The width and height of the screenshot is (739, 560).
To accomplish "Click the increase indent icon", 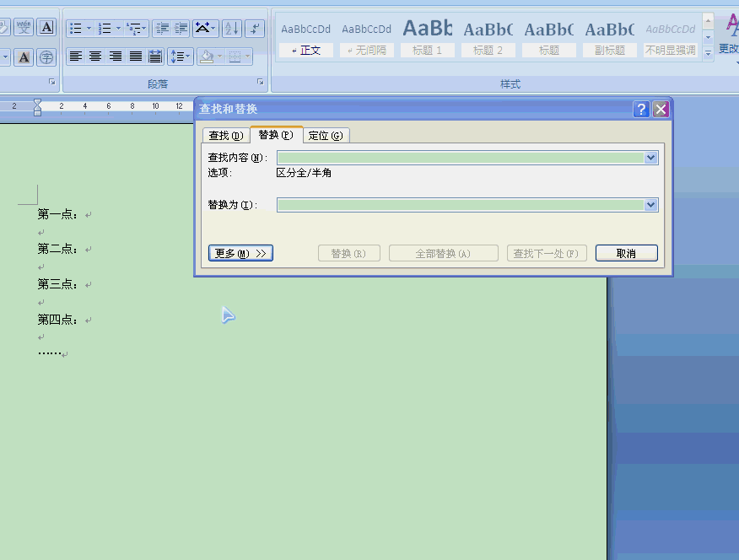I will coord(180,26).
